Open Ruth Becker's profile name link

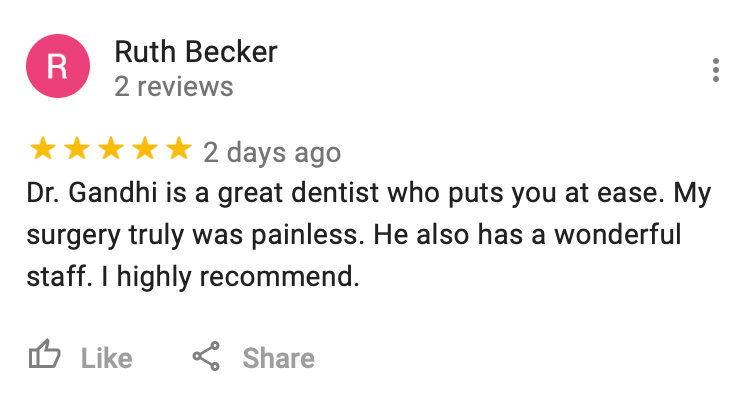coord(196,52)
